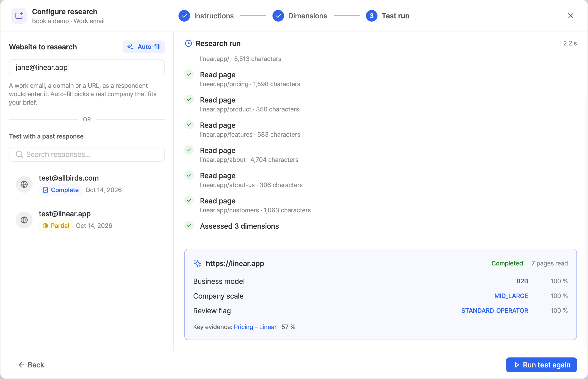Click the 2.2 s run duration
Image resolution: width=588 pixels, height=379 pixels.
point(570,43)
